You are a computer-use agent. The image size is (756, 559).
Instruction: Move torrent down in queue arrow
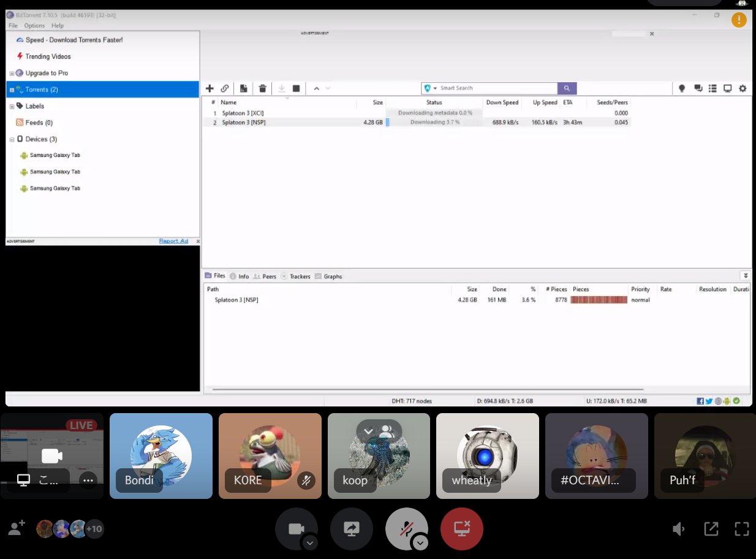(328, 88)
